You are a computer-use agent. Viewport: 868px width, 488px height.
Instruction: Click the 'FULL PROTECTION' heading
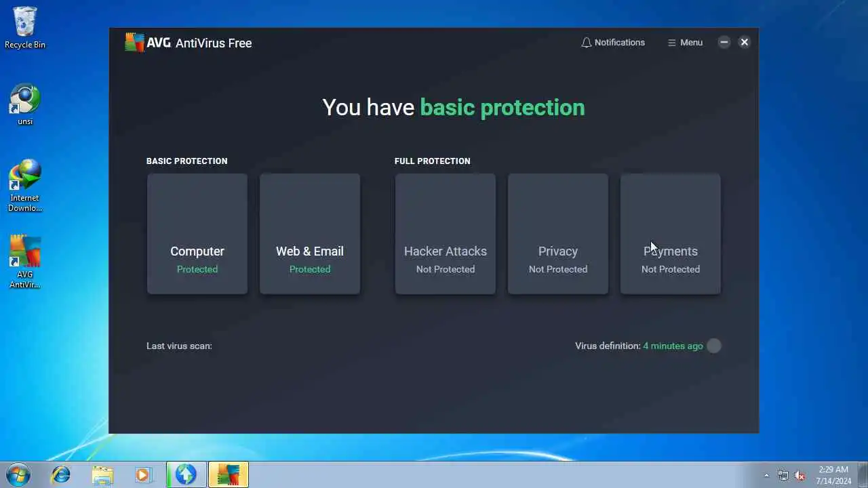pyautogui.click(x=433, y=161)
